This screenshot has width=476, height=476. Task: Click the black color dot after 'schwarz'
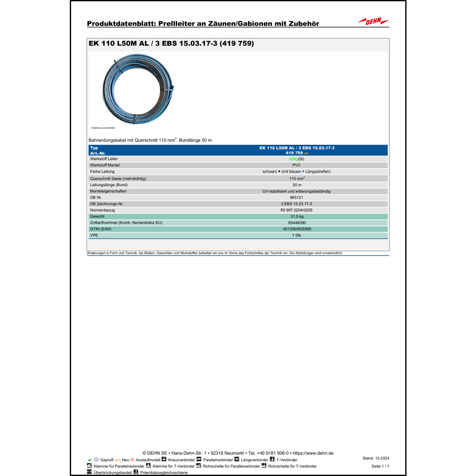pos(279,171)
